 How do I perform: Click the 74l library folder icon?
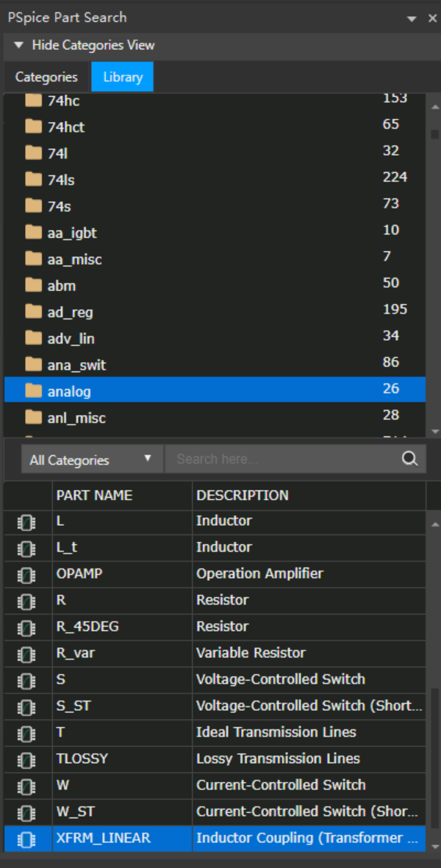click(34, 153)
